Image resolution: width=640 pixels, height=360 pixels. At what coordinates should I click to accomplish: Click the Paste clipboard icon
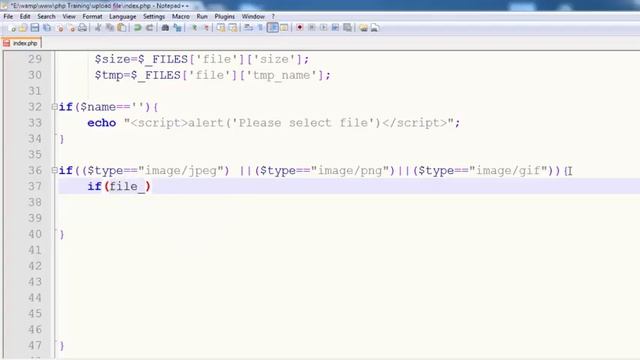(122, 28)
